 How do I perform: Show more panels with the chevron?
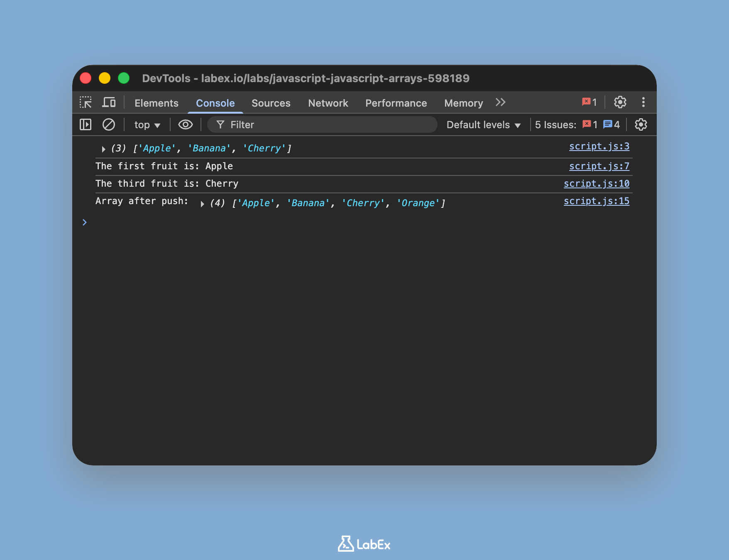pos(500,102)
